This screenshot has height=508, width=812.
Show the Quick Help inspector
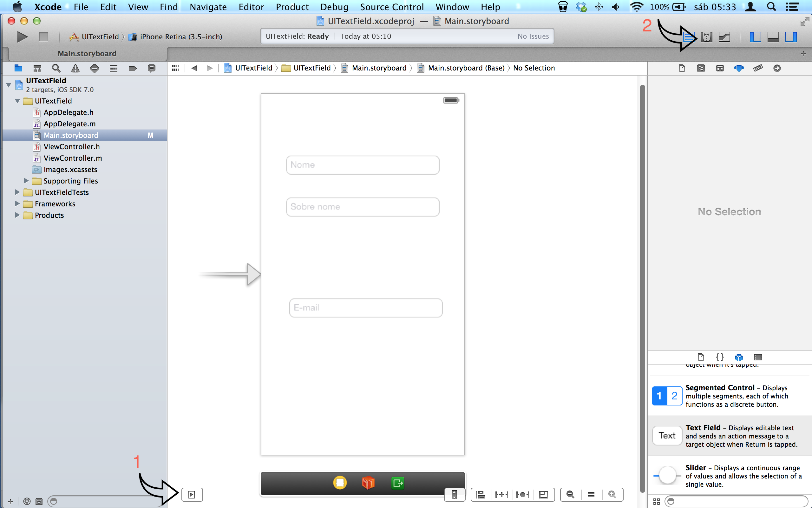tap(701, 68)
